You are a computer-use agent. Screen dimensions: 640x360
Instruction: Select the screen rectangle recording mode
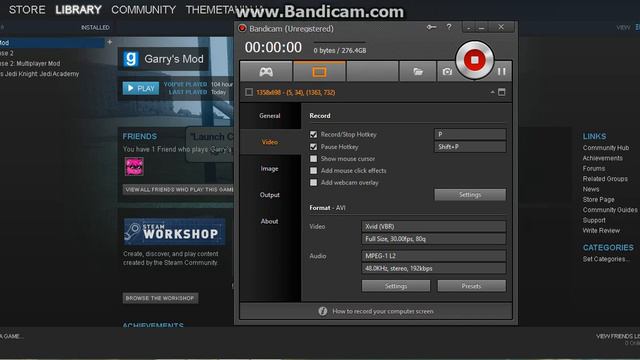point(319,72)
